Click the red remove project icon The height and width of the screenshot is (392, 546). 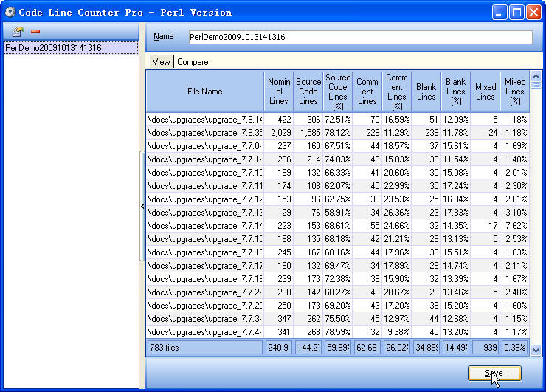(x=35, y=32)
